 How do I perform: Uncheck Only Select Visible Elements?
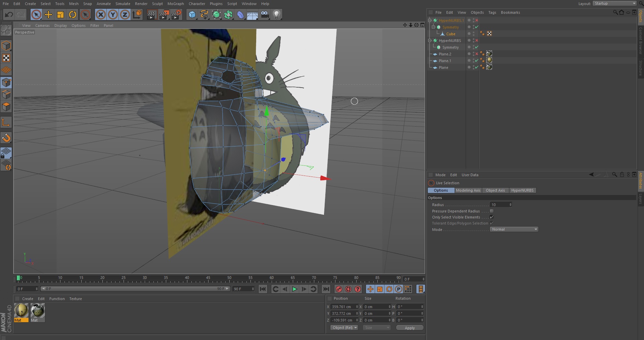coord(492,217)
